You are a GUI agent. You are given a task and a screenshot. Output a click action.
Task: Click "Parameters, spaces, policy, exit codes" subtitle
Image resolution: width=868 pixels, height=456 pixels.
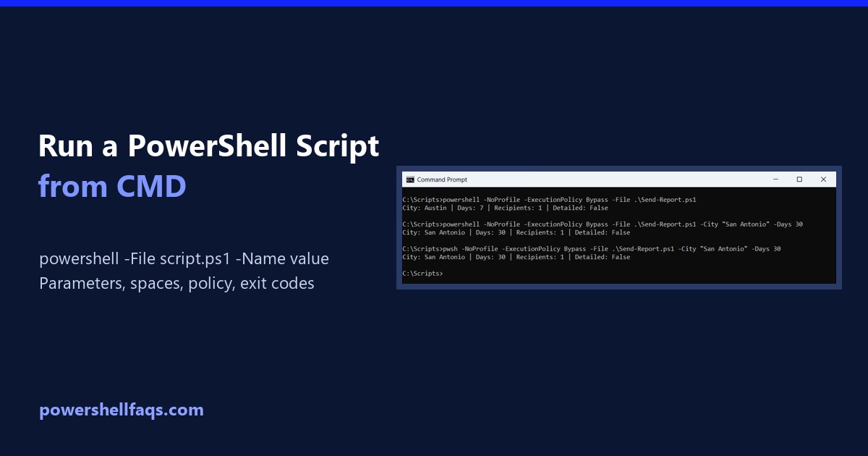point(176,283)
